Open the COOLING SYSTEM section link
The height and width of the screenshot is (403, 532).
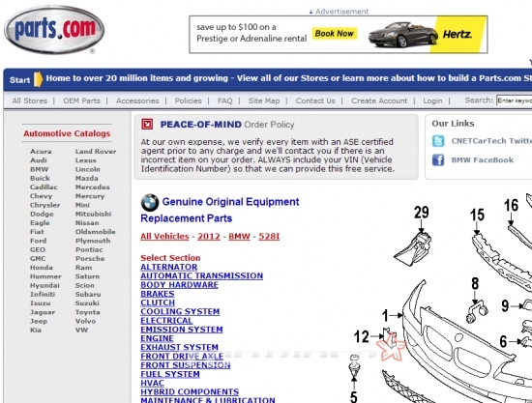pyautogui.click(x=180, y=311)
